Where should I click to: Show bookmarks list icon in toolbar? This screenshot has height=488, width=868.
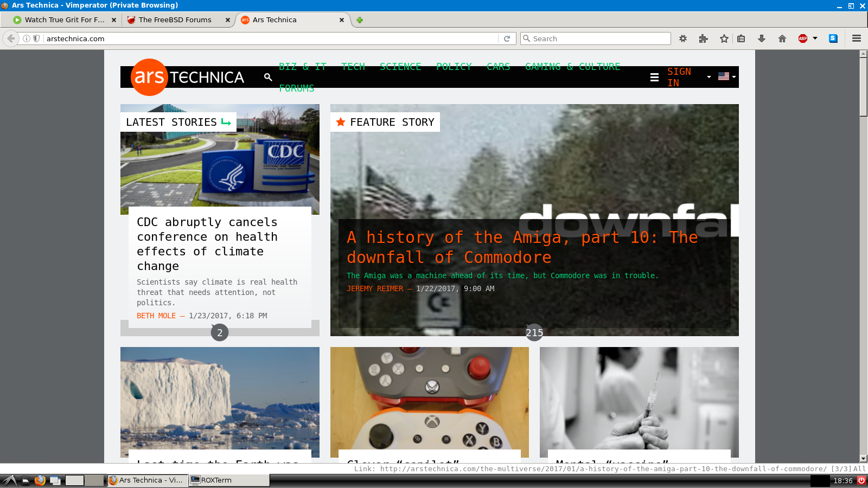tap(741, 38)
